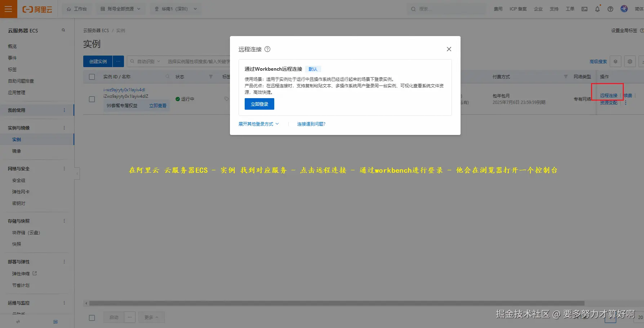Click the tag icon in the instance row

point(226,99)
